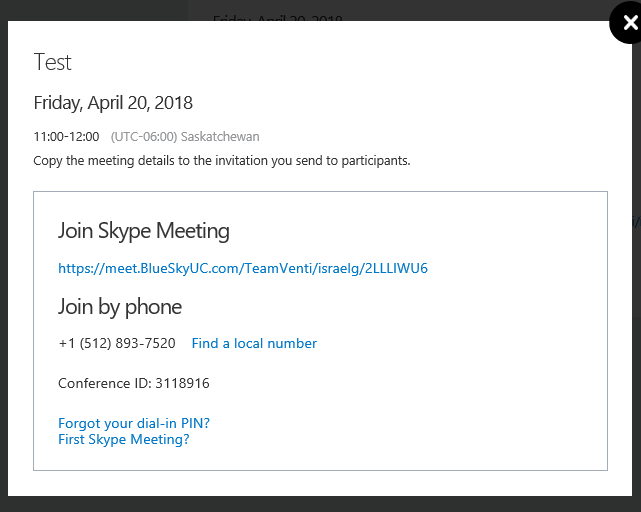Click the phone number +1 (512) 893-7520

(x=117, y=343)
